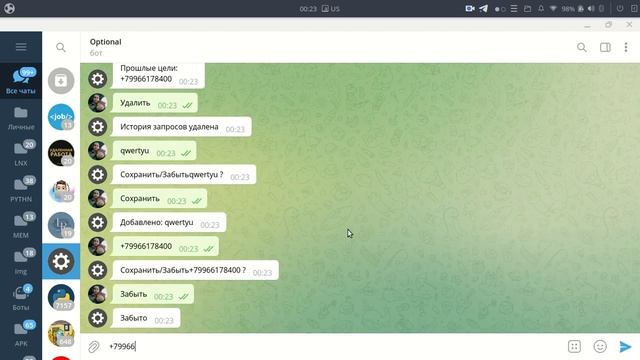Open the notifications bell in tray
This screenshot has height=360, width=640.
[x=541, y=9]
